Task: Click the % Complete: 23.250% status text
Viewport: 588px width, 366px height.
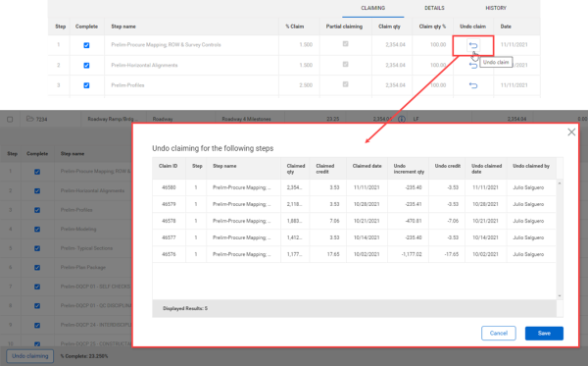Action: coord(84,356)
